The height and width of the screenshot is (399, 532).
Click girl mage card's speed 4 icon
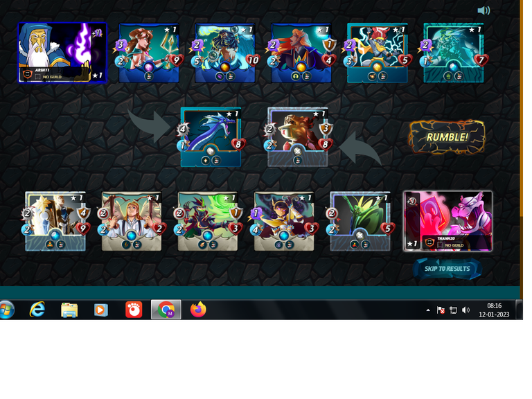tap(256, 230)
